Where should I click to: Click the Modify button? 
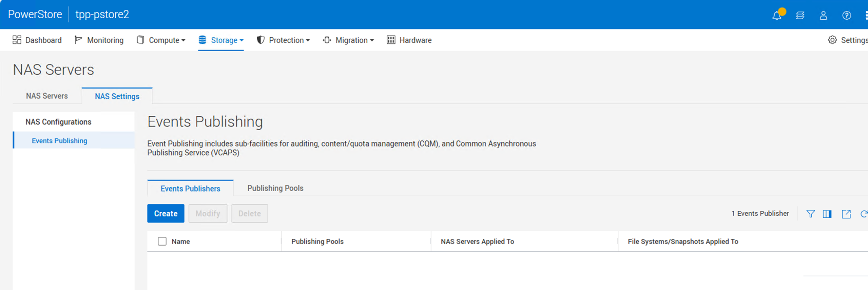click(208, 213)
